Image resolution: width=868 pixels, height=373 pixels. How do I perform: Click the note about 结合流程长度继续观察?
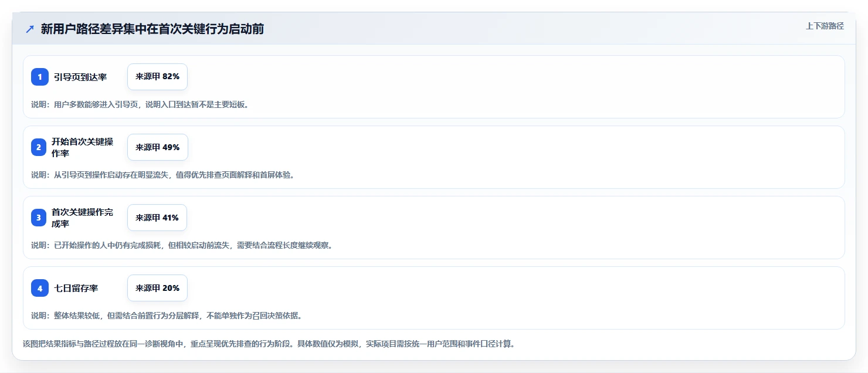[x=182, y=245]
